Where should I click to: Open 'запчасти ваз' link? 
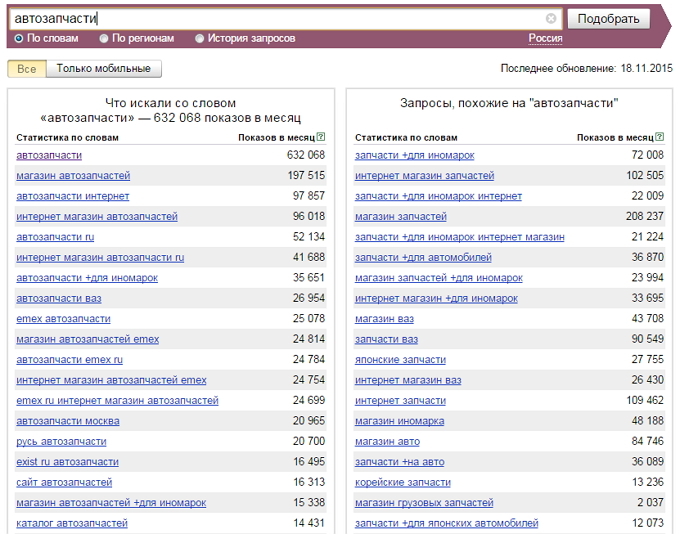386,339
